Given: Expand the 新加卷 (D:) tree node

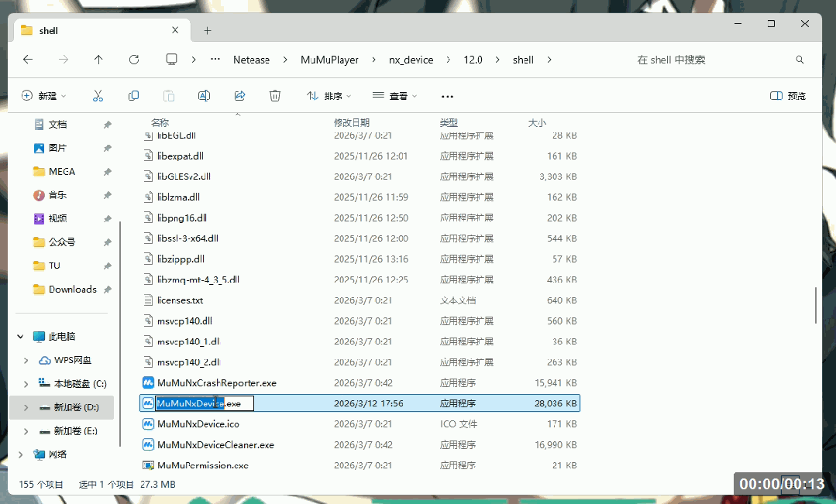Looking at the screenshot, I should (26, 407).
